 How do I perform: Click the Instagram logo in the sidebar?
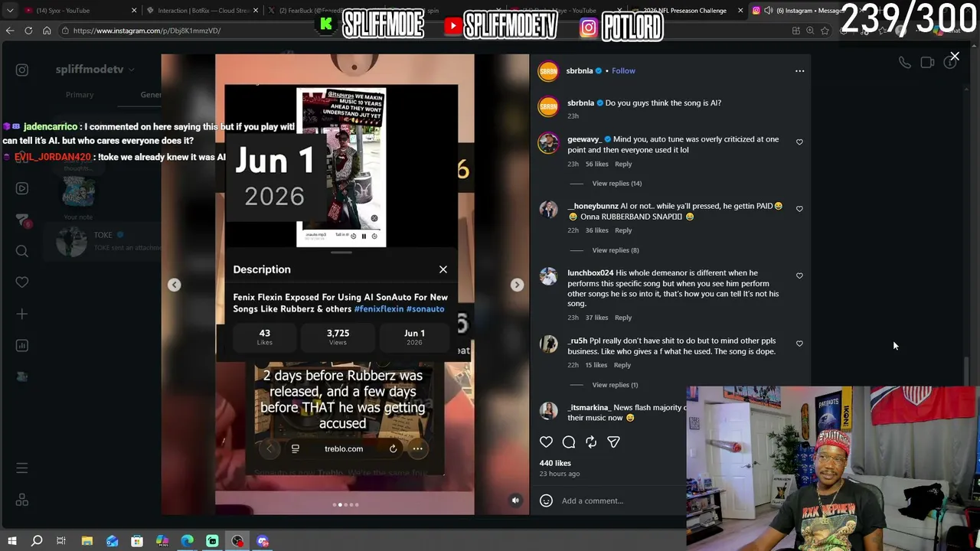pos(22,70)
